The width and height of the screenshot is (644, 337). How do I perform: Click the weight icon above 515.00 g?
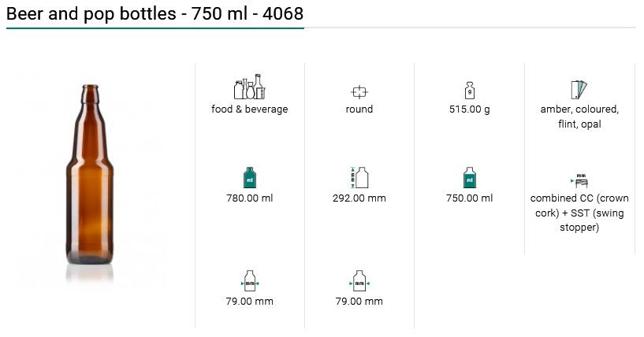tap(469, 90)
